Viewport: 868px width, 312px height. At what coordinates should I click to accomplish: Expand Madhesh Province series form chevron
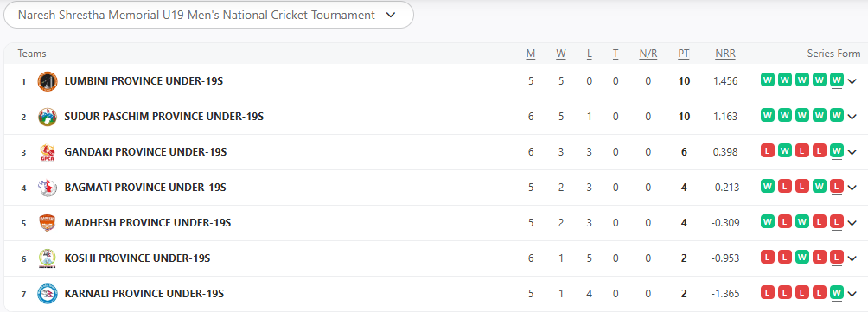pyautogui.click(x=852, y=223)
